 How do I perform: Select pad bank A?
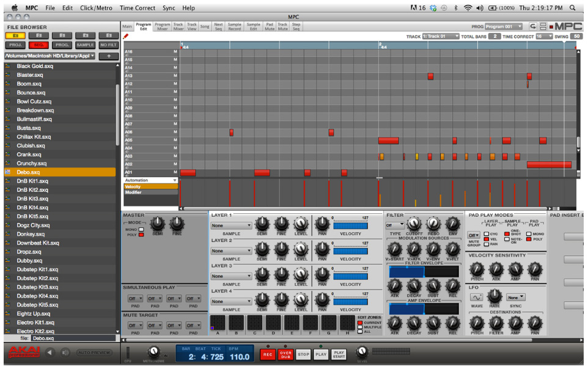pyautogui.click(x=218, y=323)
